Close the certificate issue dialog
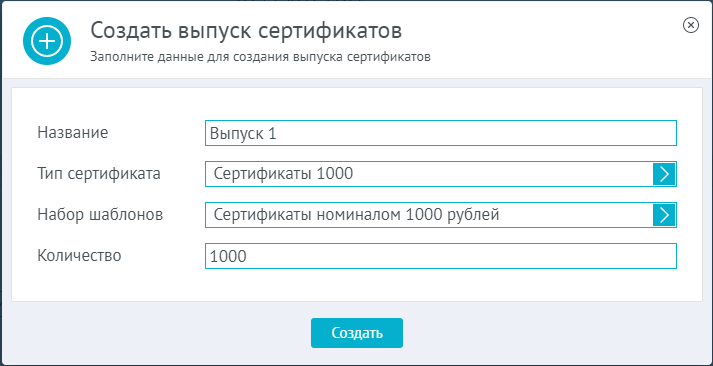The width and height of the screenshot is (713, 366). 691,25
